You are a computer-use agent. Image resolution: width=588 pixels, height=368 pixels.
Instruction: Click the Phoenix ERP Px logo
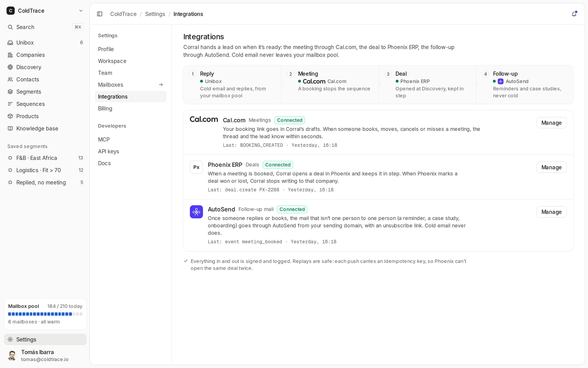[196, 167]
